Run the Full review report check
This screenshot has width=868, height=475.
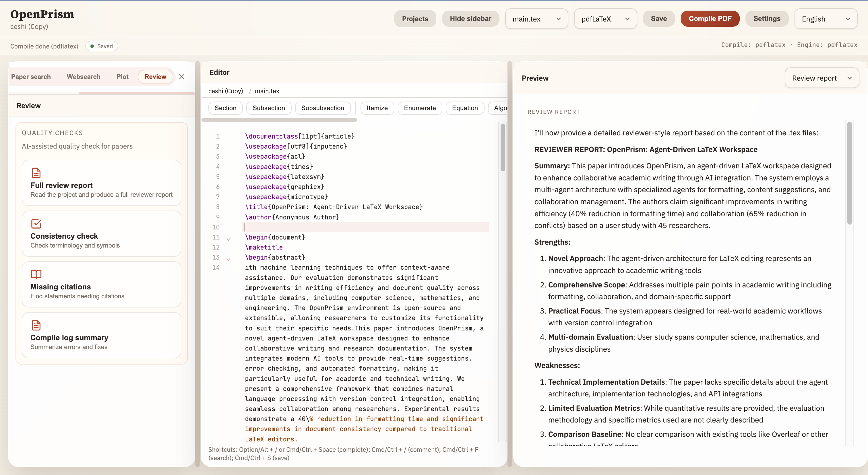point(101,183)
